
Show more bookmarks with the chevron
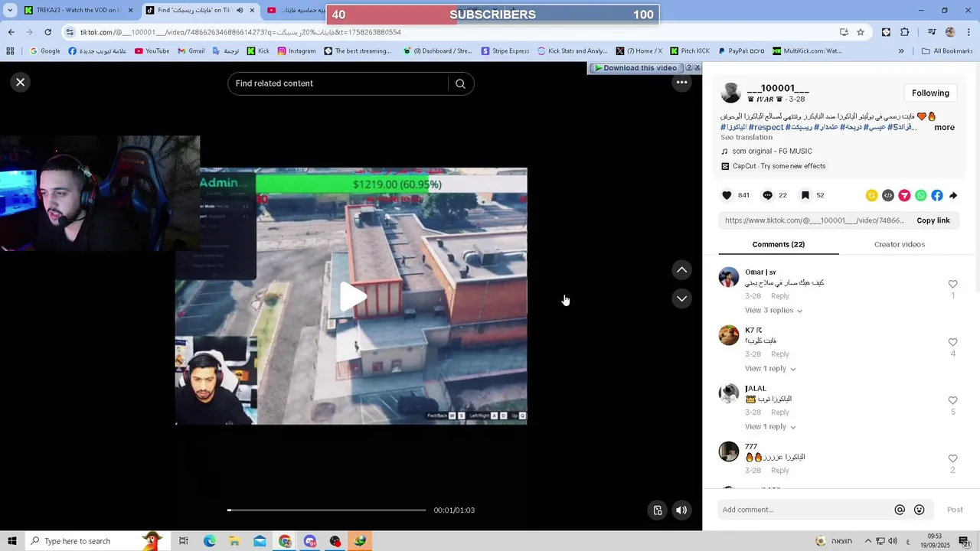(x=901, y=51)
